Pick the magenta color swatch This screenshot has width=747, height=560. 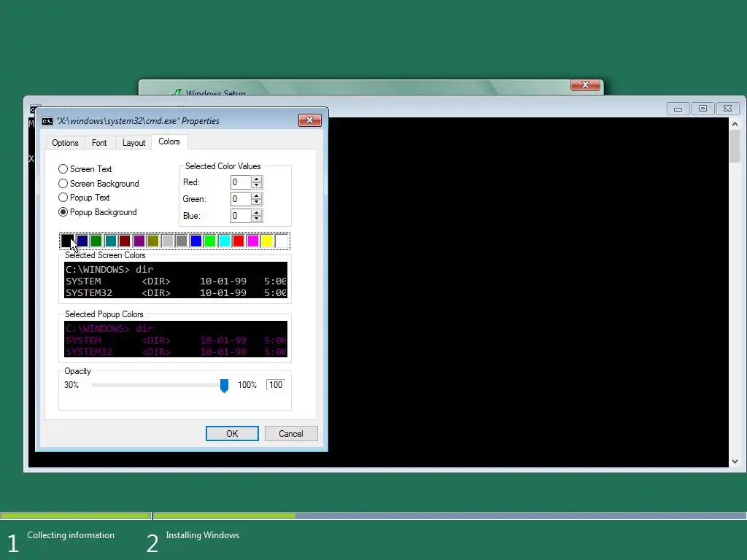tap(253, 241)
